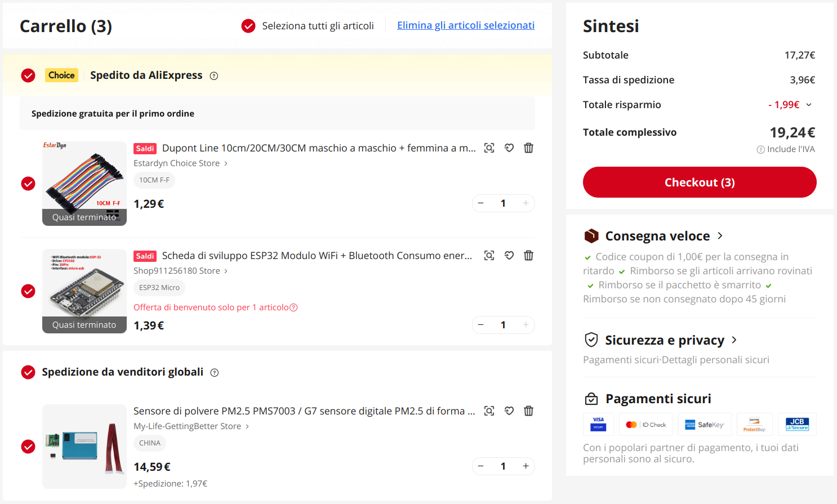Increase Dupont Line quantity

[x=526, y=203]
